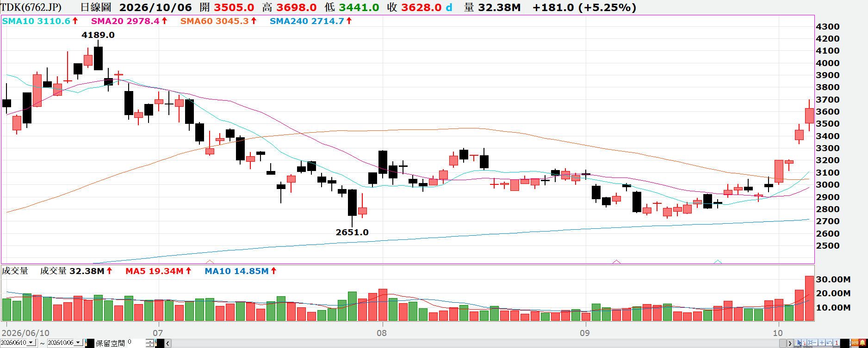Click the +181.0 (+5.25%) change text
The width and height of the screenshot is (868, 348).
point(584,7)
